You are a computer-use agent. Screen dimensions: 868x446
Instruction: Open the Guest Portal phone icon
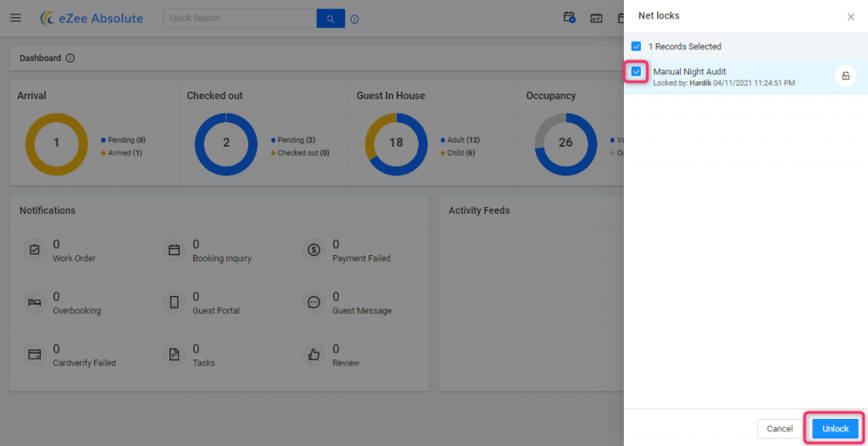[175, 303]
